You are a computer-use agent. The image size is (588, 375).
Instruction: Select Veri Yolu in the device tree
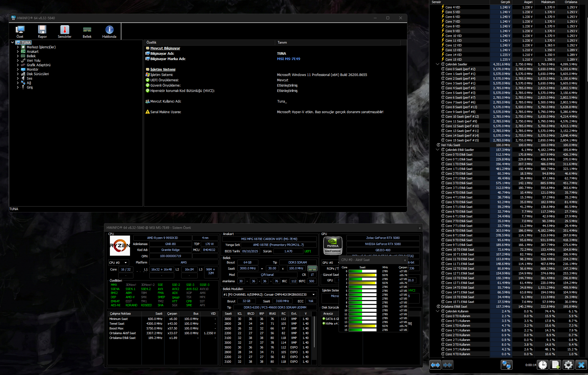point(34,61)
